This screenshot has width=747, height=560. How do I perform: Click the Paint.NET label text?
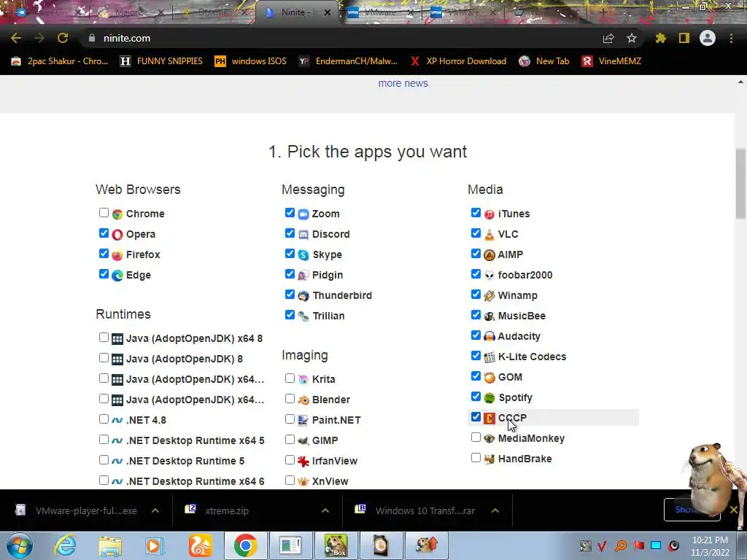(x=336, y=421)
